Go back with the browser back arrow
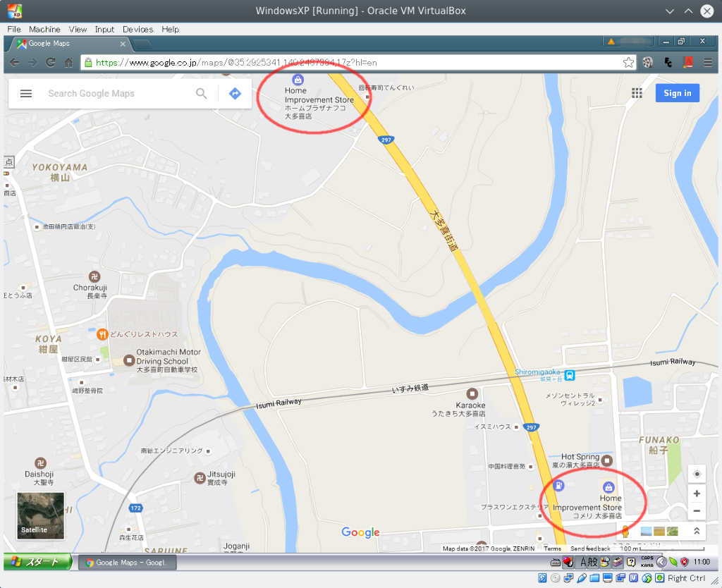Screen dimensions: 722x588 click(14, 63)
